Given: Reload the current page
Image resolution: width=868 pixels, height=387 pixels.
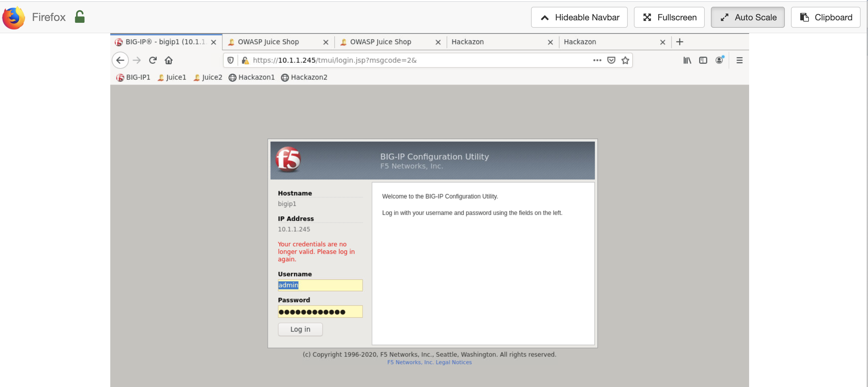Looking at the screenshot, I should click(x=153, y=60).
